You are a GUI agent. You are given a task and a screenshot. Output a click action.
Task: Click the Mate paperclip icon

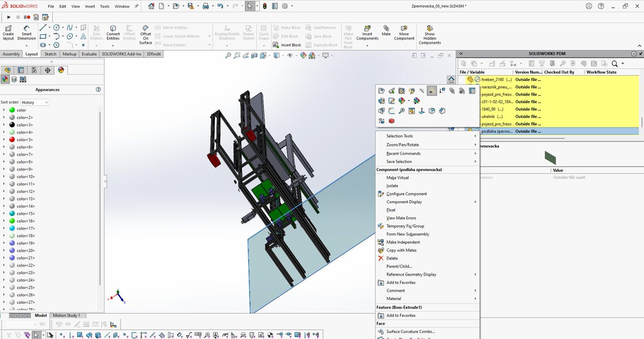(386, 30)
